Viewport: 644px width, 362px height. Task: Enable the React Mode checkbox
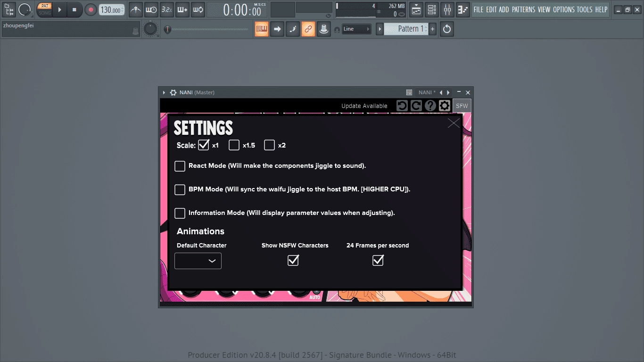[180, 166]
